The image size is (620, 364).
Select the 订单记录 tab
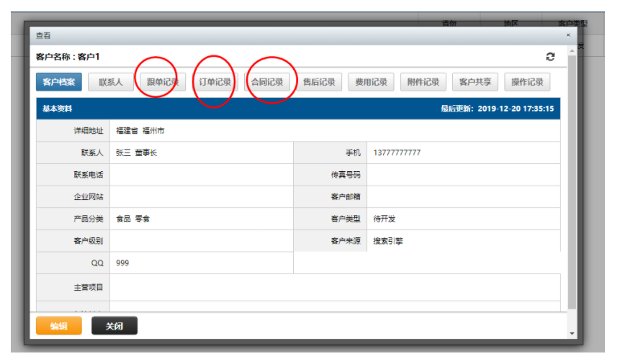tap(215, 82)
